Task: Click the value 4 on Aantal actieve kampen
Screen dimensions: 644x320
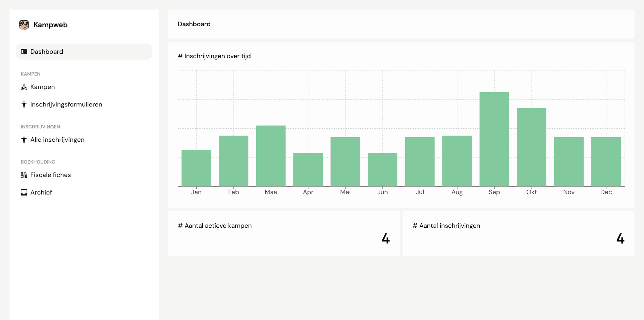Action: tap(386, 239)
